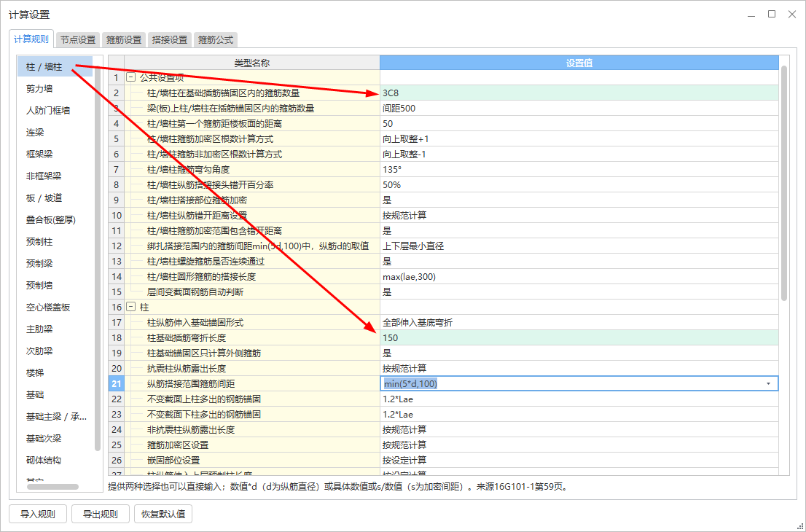Click the 全部伸入基底弯折 value

click(579, 322)
